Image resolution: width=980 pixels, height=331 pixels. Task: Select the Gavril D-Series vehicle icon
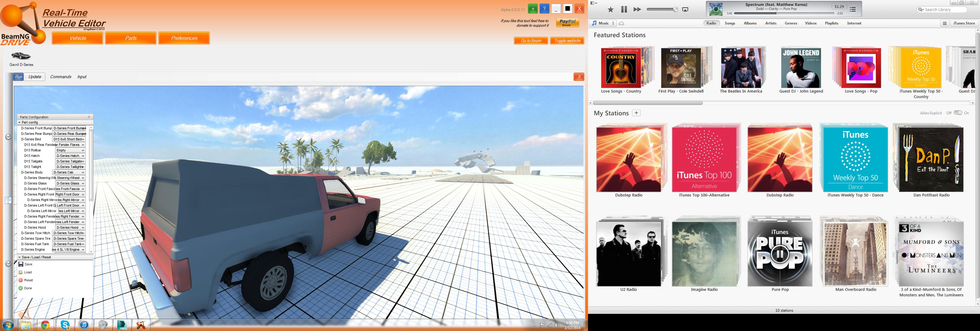[21, 56]
